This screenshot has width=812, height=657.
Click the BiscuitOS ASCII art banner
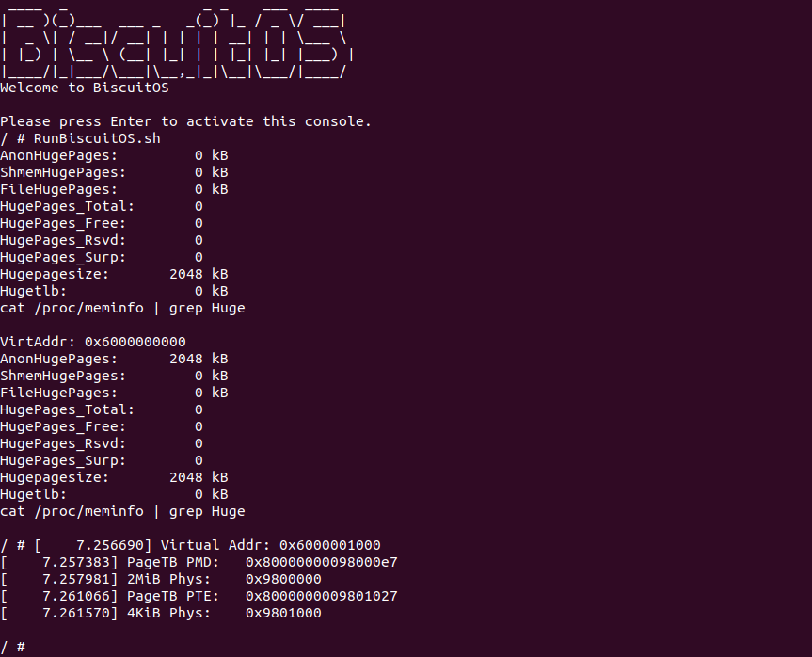[176, 42]
